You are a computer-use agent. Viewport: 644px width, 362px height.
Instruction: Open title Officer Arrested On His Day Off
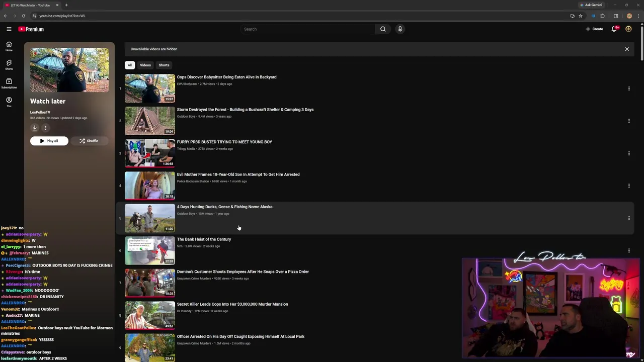pyautogui.click(x=240, y=336)
